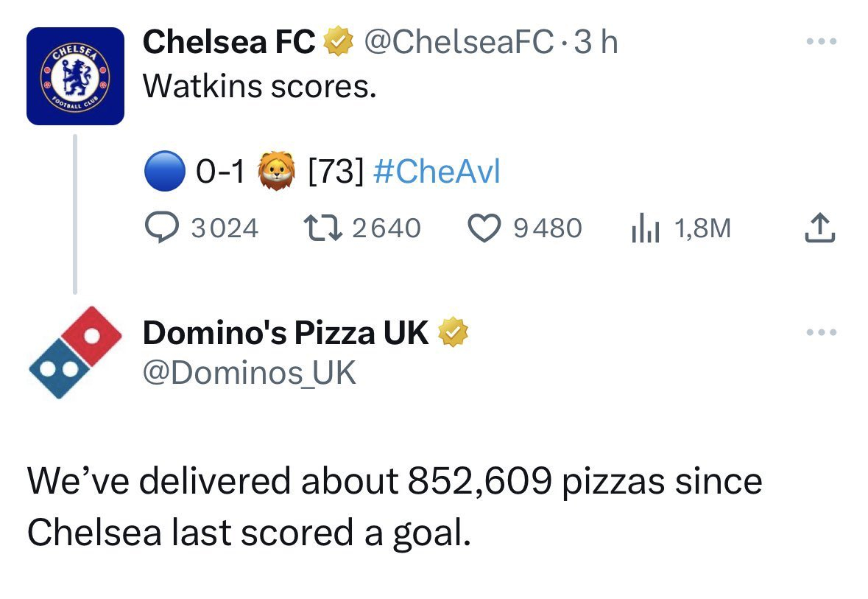Click the Chelsea FC crest avatar
The image size is (868, 599).
[75, 77]
